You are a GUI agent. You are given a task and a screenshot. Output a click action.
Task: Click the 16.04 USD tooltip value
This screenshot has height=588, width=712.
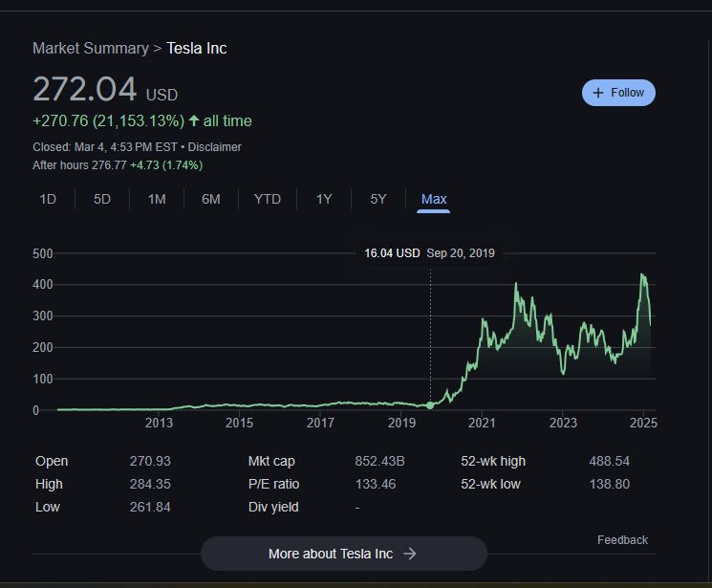pyautogui.click(x=392, y=253)
